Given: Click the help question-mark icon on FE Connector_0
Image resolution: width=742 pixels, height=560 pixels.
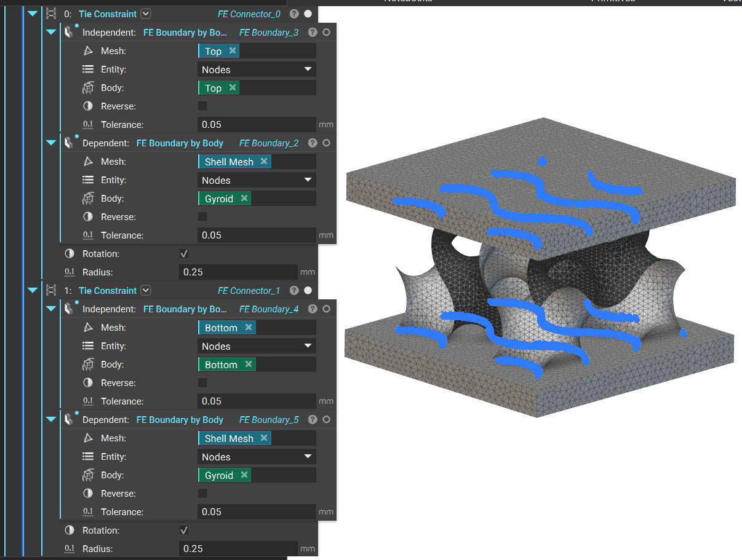Looking at the screenshot, I should pos(293,14).
